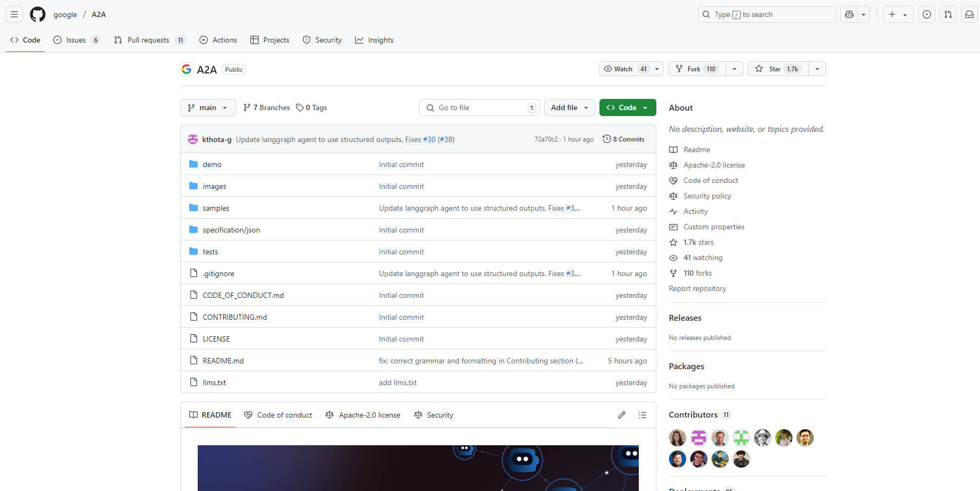The image size is (980, 491).
Task: Expand the main branch selector
Action: pos(208,107)
